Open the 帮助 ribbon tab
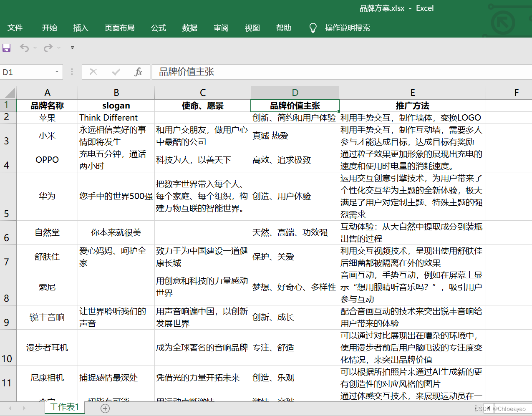The width and height of the screenshot is (532, 416). tap(284, 28)
